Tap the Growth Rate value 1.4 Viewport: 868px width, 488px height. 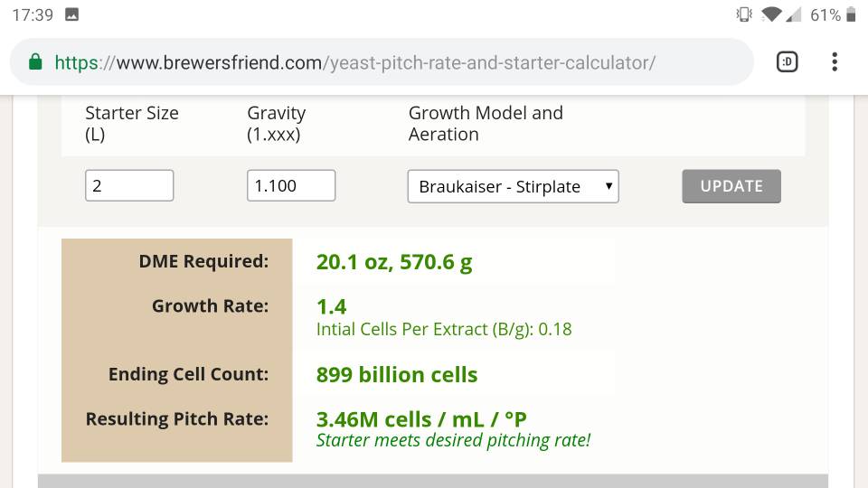[331, 306]
